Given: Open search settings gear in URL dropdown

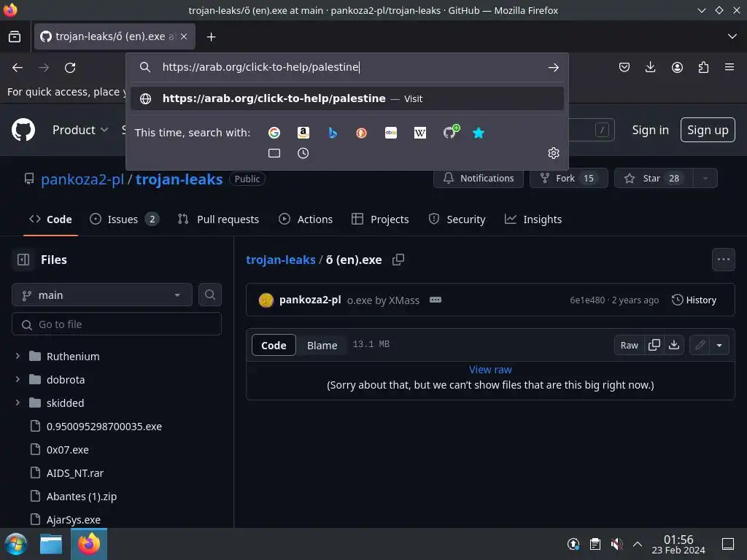Looking at the screenshot, I should click(553, 153).
